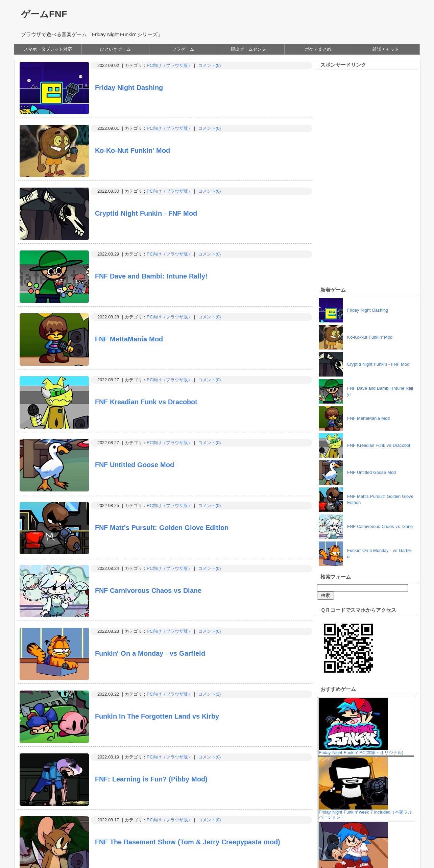Click Forgotten Land vs Kirby main thumbnail

pyautogui.click(x=54, y=717)
